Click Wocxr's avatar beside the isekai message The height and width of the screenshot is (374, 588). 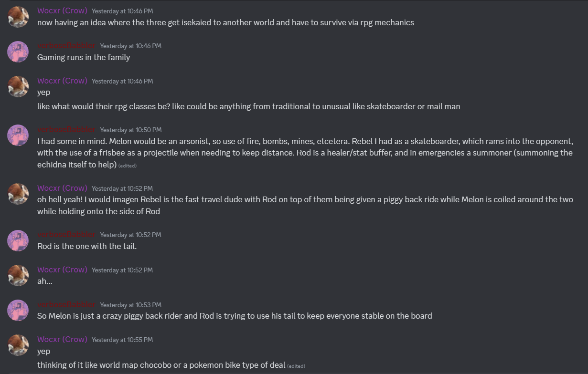[x=18, y=17]
